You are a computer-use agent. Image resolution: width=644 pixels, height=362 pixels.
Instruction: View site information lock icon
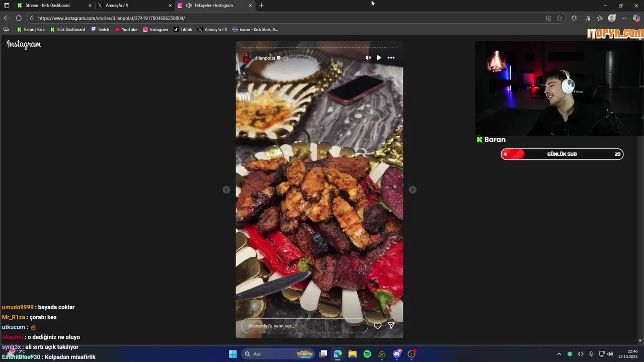32,18
